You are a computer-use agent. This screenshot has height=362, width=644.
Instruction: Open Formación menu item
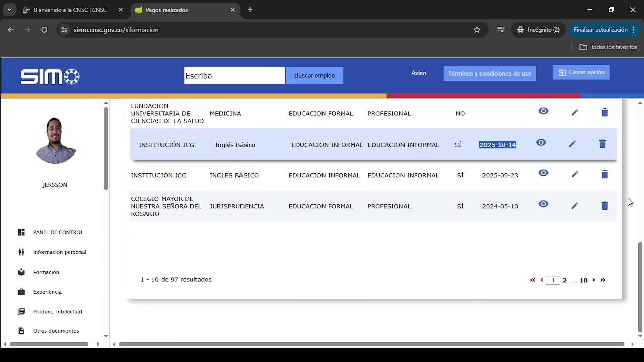46,272
